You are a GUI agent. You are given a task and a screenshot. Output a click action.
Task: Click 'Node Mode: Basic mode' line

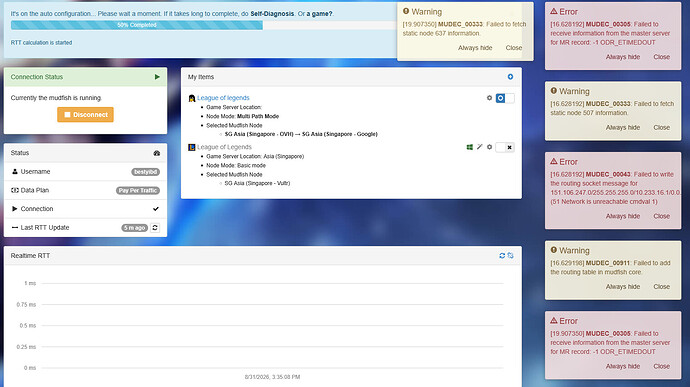click(236, 166)
